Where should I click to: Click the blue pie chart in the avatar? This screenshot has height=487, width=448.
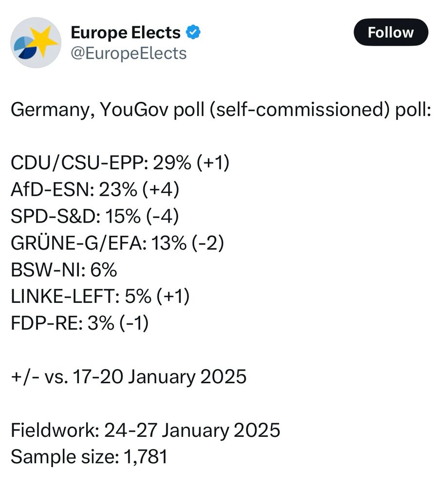27,48
